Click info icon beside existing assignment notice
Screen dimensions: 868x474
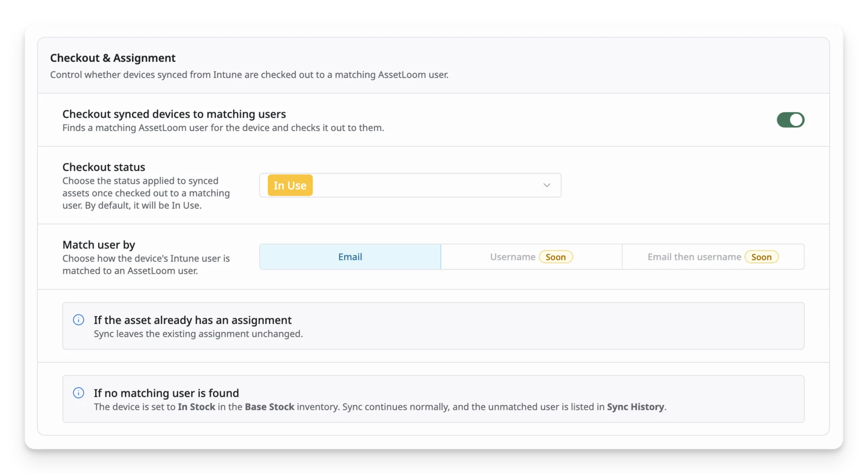point(79,320)
